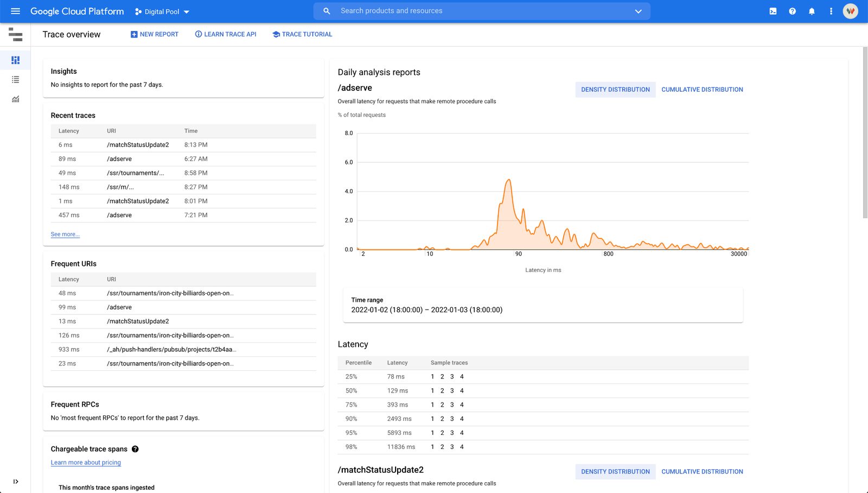
Task: Open sample trace 2 for 98% percentile
Action: 442,447
